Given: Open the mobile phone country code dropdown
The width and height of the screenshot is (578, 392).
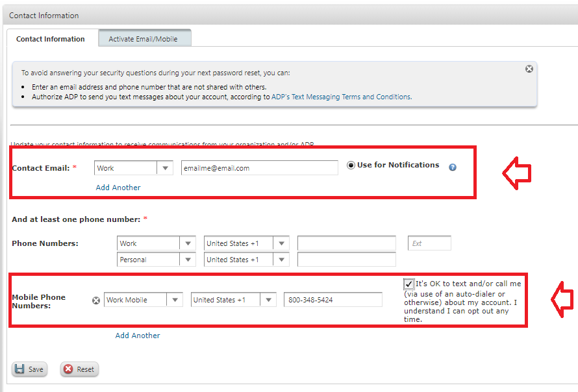Looking at the screenshot, I should click(x=268, y=300).
